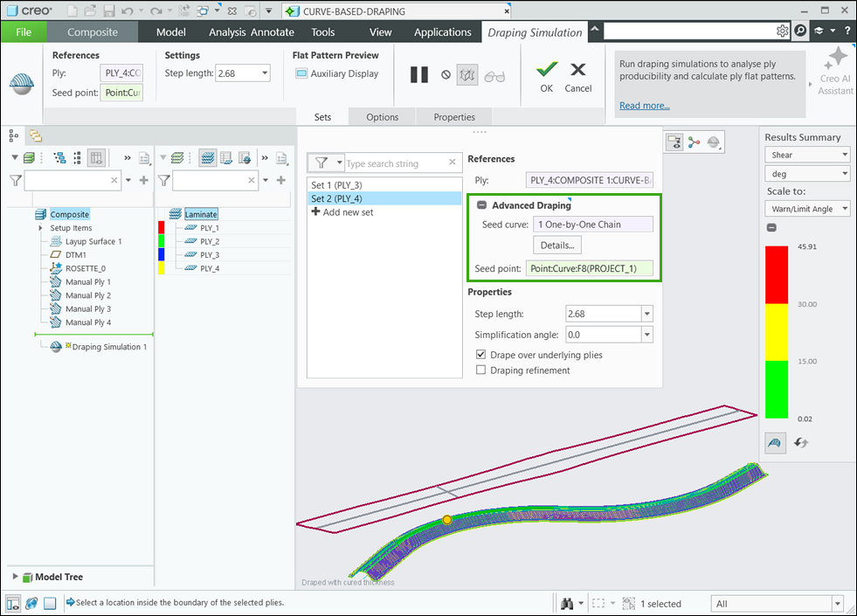Collapse the results legend minus button

(771, 227)
